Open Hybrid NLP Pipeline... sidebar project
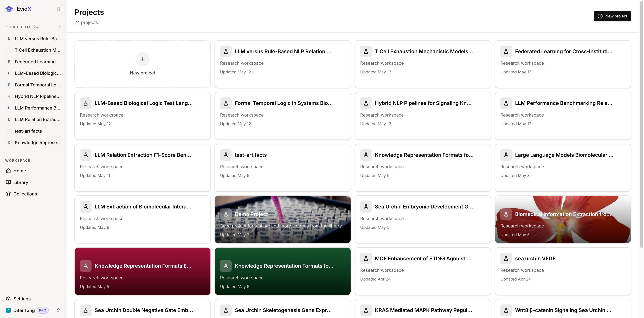Viewport: 644px width, 318px height. coord(34,97)
